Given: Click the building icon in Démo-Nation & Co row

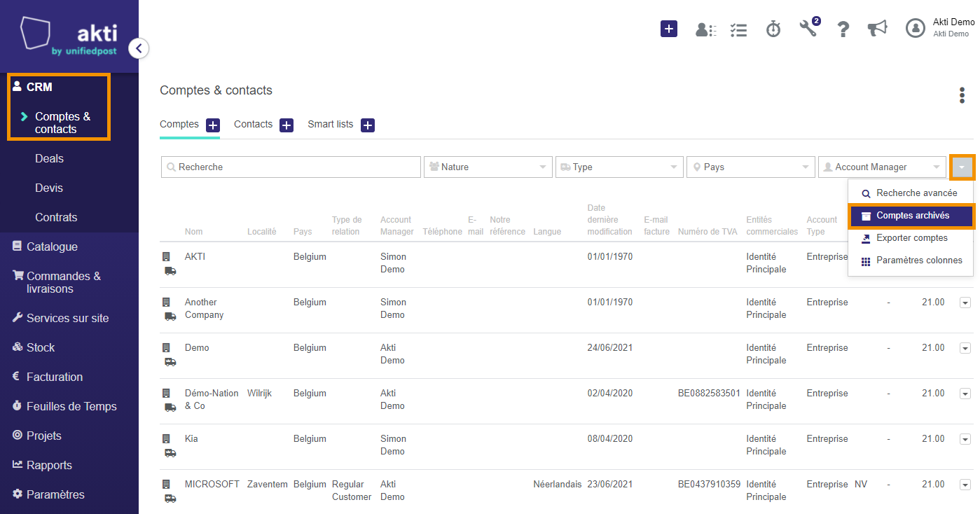Looking at the screenshot, I should point(166,394).
